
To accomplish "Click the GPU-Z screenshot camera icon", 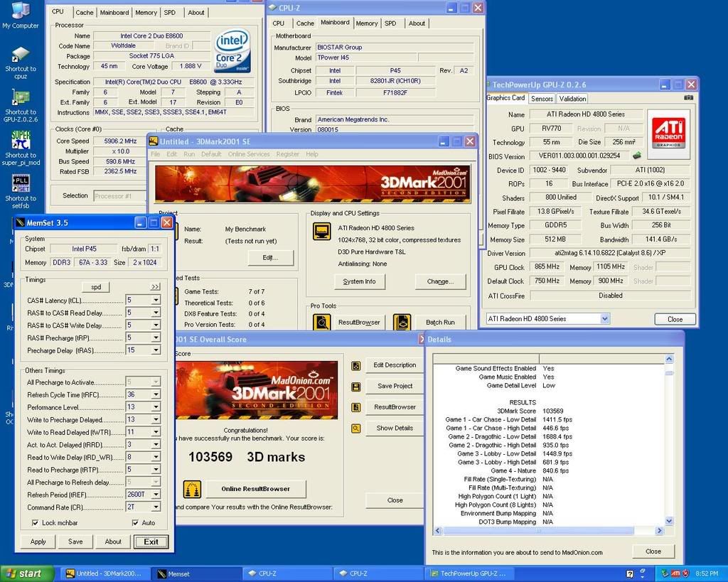I will (x=688, y=97).
